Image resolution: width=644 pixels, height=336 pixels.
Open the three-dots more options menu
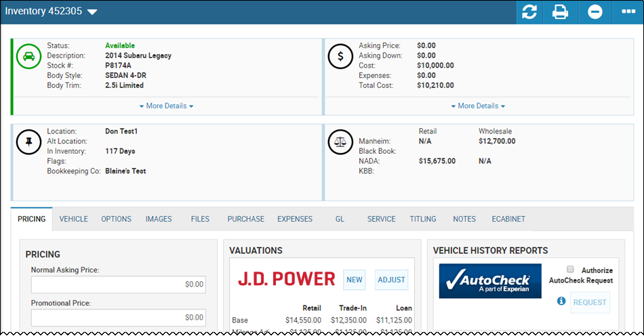pyautogui.click(x=628, y=12)
